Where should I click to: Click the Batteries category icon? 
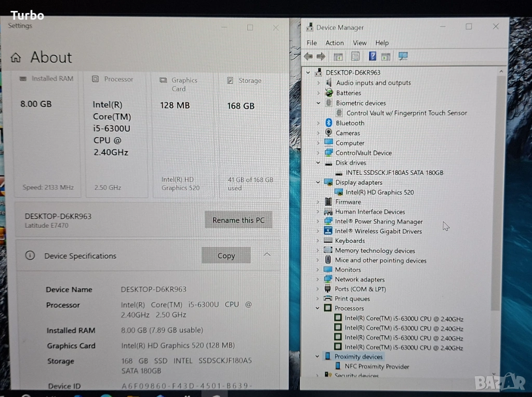(328, 93)
